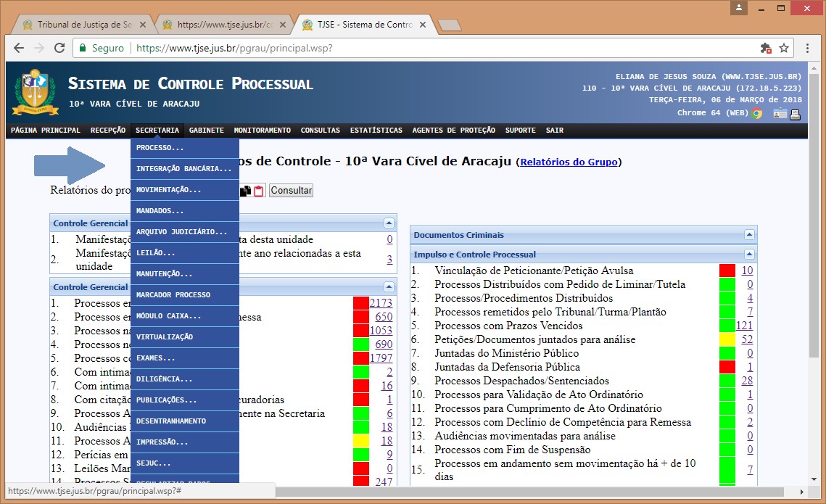Open the Relatórios do Grupo link
The height and width of the screenshot is (504, 826).
tap(569, 162)
